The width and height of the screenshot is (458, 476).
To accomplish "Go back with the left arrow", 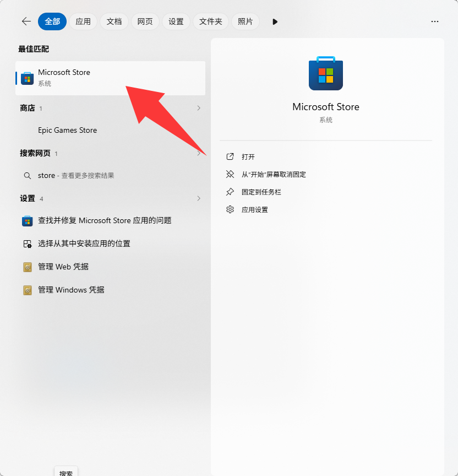I will [x=26, y=21].
